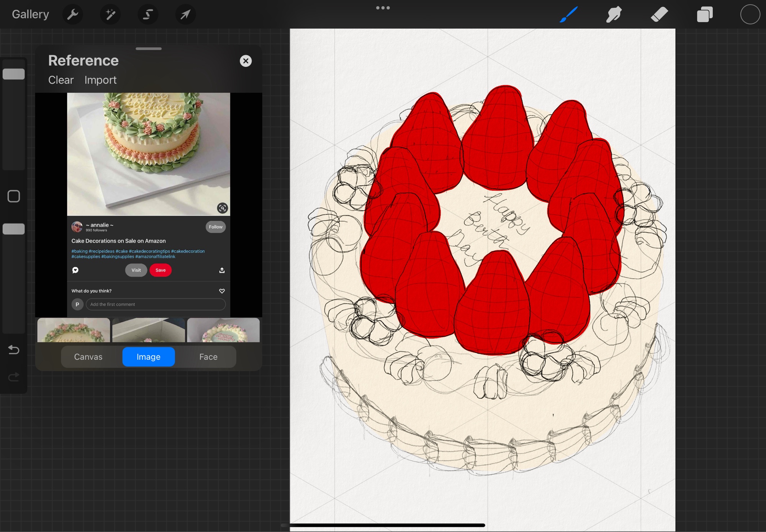Select the Eraser tool

(x=659, y=15)
